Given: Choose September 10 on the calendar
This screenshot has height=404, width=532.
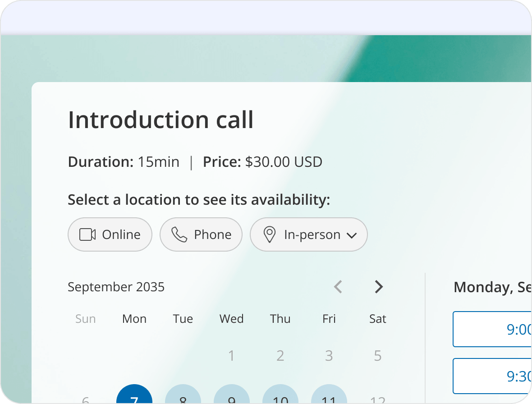Looking at the screenshot, I should coord(280,394).
